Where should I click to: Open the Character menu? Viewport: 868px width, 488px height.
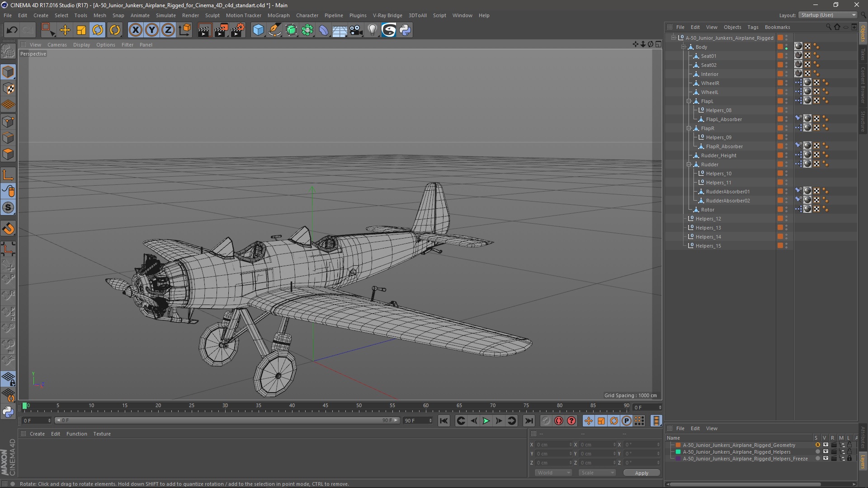click(x=307, y=15)
